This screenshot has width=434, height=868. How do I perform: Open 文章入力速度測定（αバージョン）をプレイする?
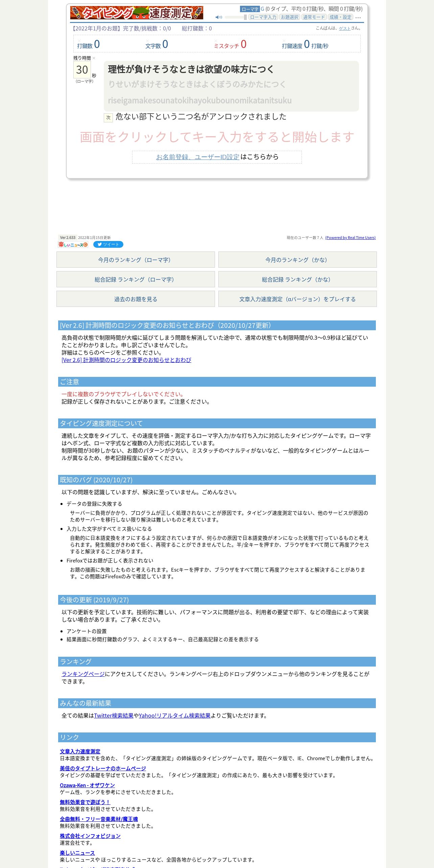(297, 299)
